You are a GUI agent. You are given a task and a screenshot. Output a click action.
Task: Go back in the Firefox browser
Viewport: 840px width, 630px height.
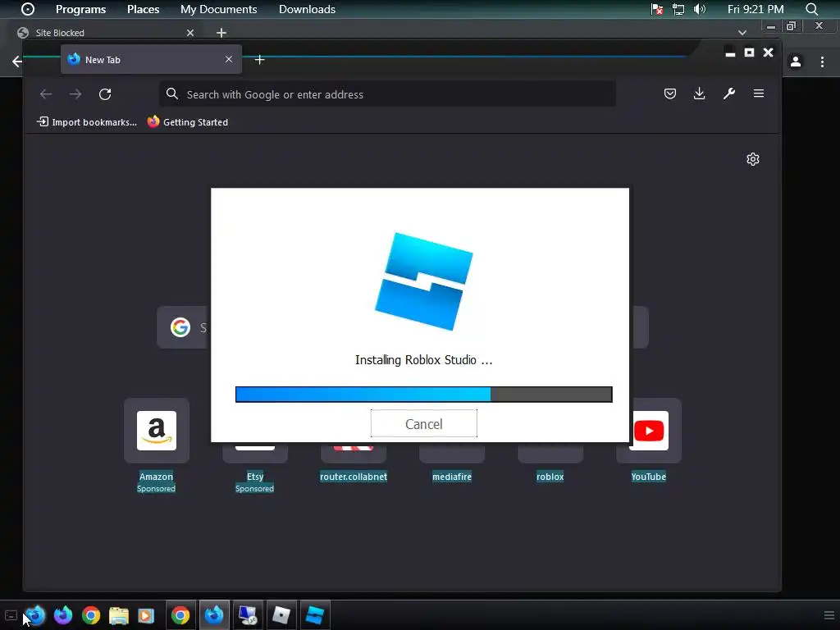[46, 94]
